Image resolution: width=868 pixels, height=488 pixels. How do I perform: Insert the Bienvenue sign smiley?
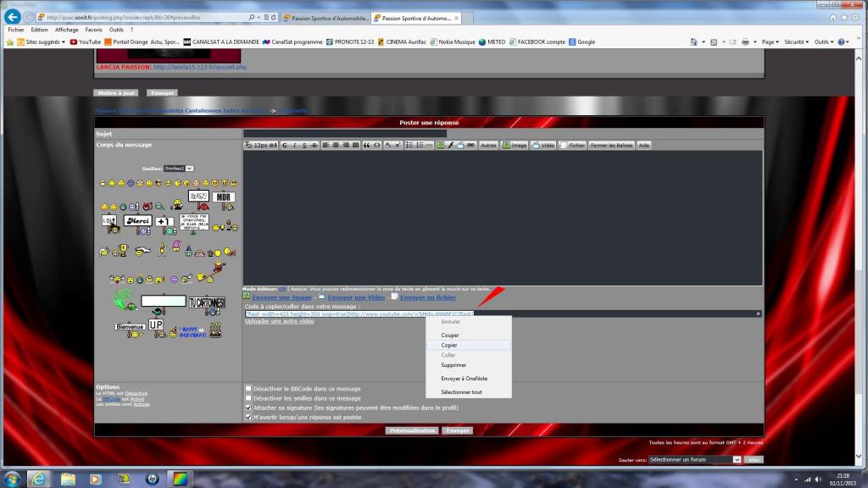tap(131, 330)
